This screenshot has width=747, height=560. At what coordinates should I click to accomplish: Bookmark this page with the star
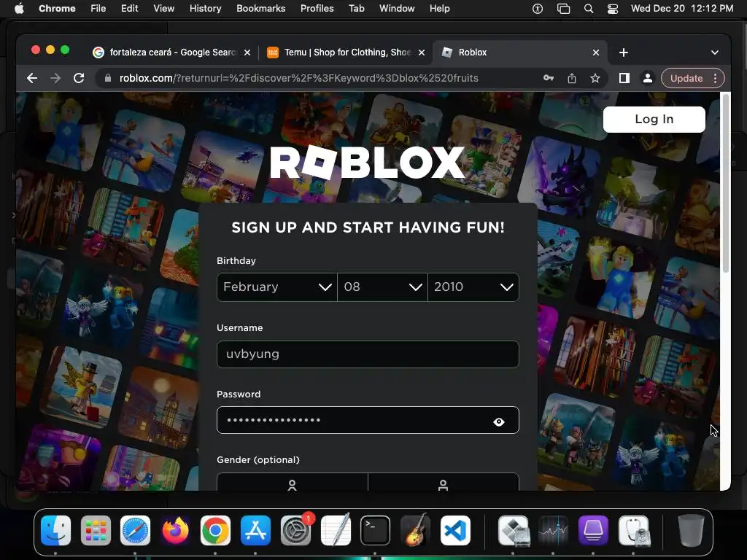click(595, 78)
